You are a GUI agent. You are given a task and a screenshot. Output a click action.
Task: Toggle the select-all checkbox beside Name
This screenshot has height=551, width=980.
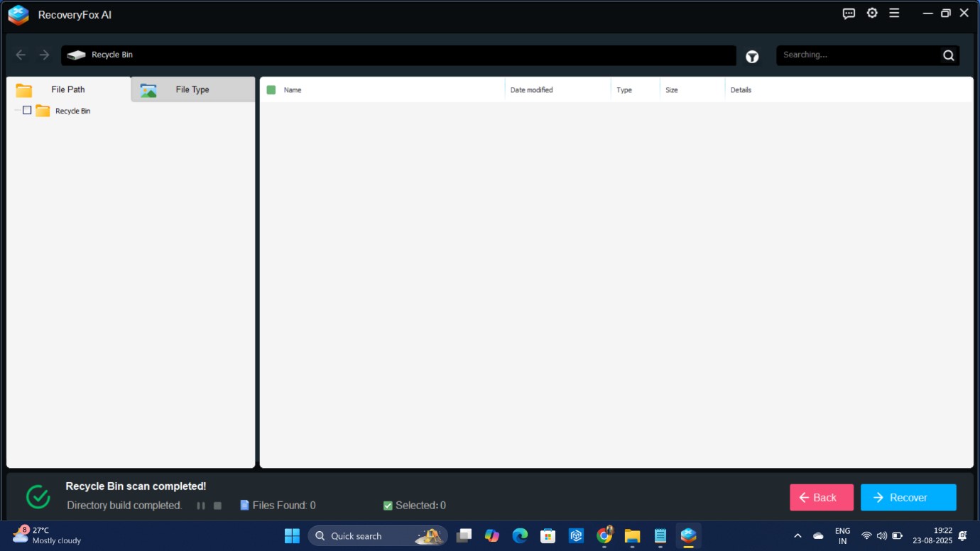[x=271, y=90]
